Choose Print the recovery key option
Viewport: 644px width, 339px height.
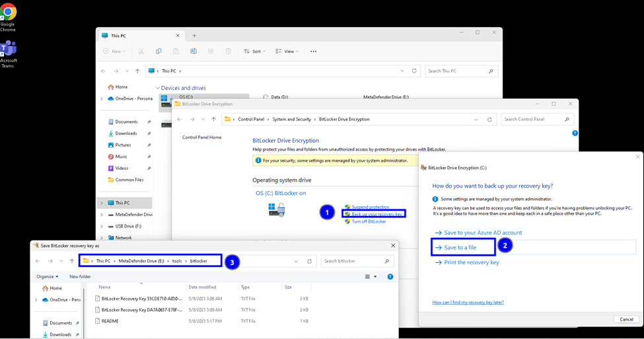pyautogui.click(x=472, y=262)
